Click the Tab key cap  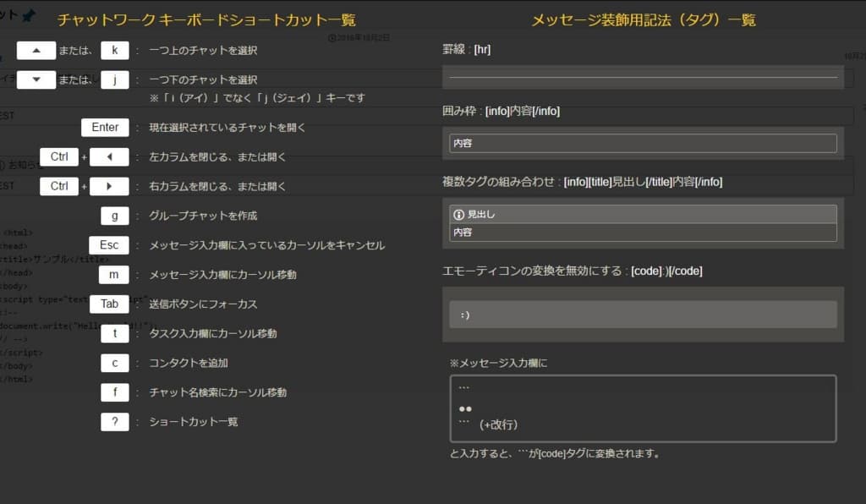tap(109, 304)
